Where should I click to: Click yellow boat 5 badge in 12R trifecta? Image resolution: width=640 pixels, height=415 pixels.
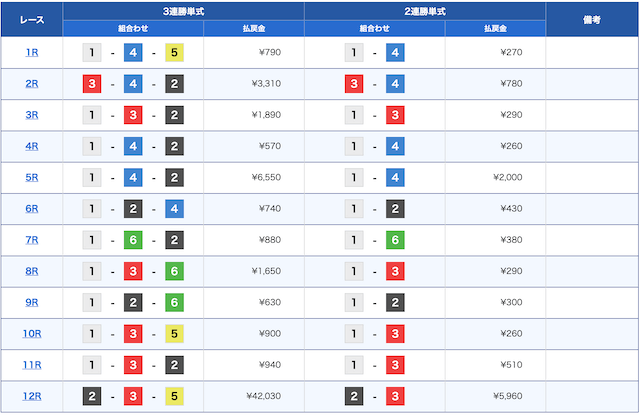pos(174,396)
